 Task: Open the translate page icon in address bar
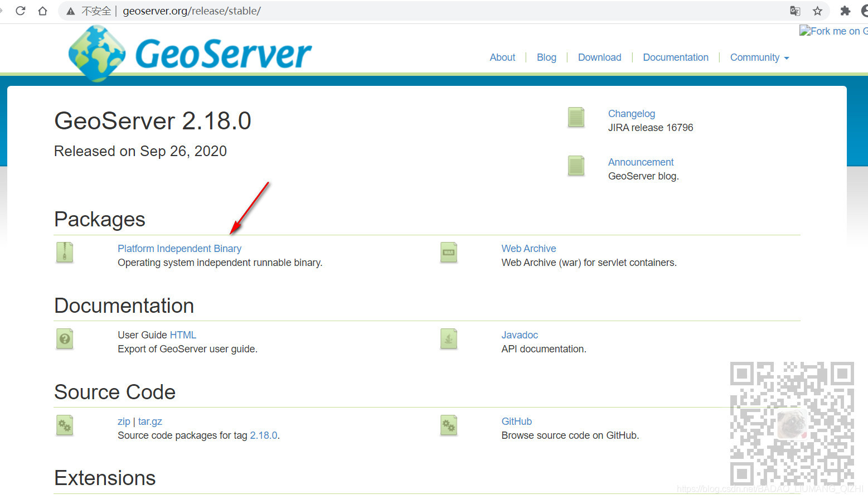pos(795,11)
